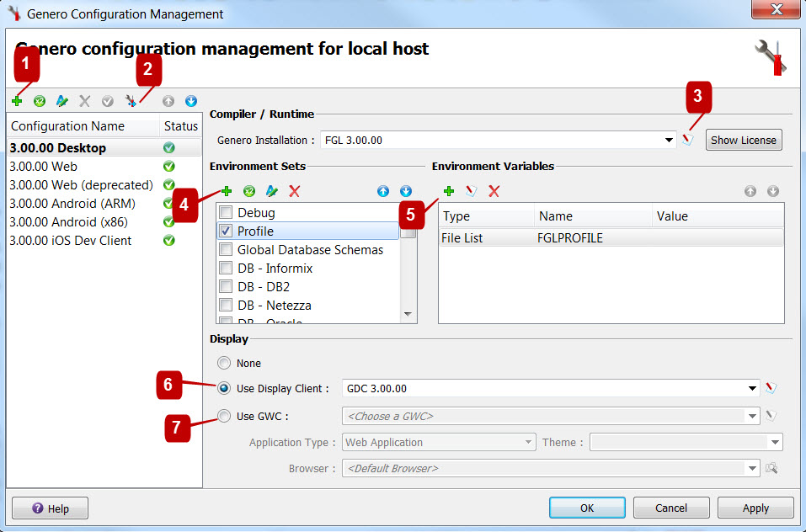
Task: Delete the selected environment variable
Action: (494, 192)
